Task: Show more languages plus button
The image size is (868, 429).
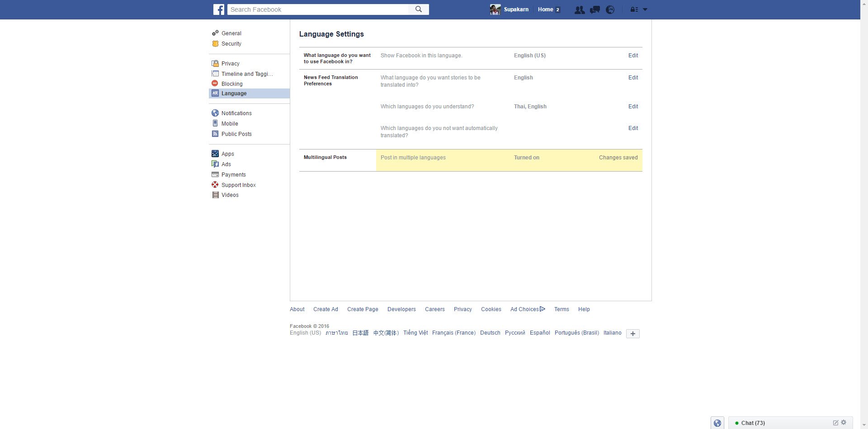Action: click(632, 334)
